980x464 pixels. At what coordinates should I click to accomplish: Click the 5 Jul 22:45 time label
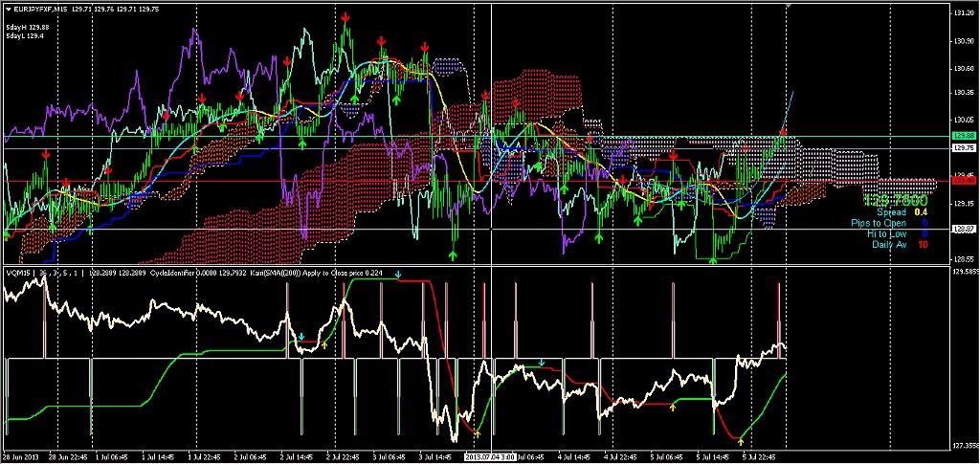click(759, 457)
